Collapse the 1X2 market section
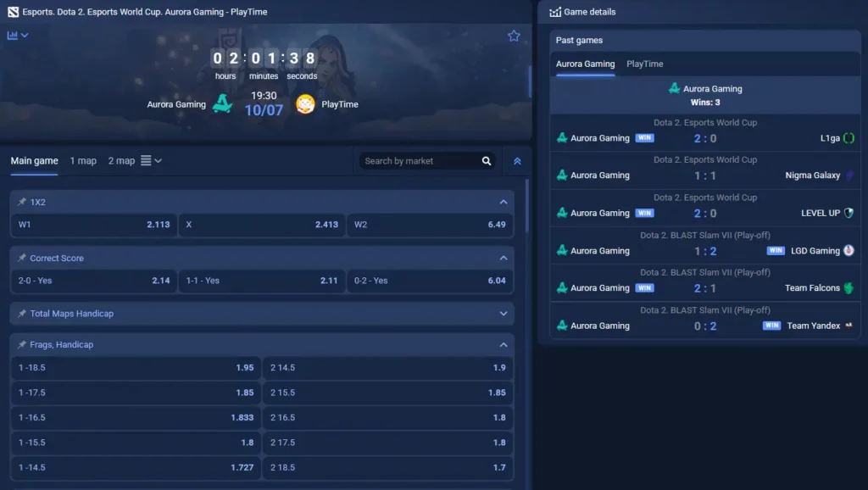 pos(504,202)
